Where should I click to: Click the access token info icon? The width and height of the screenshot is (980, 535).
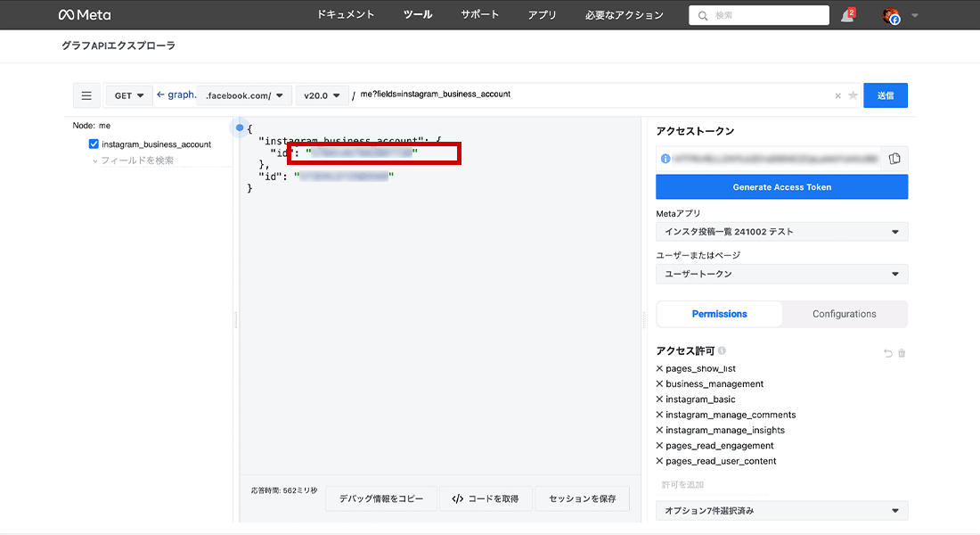[666, 159]
